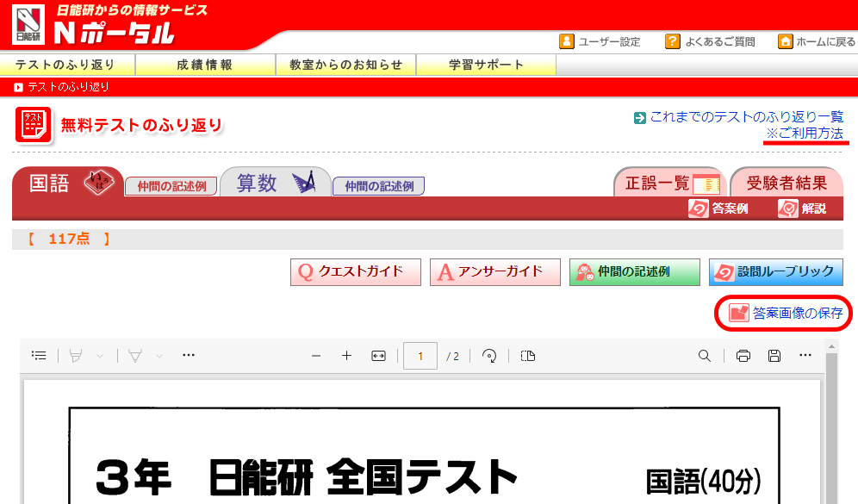Screen dimensions: 858x504
Task: Go back with ホームに戻る
Action: coord(817,41)
